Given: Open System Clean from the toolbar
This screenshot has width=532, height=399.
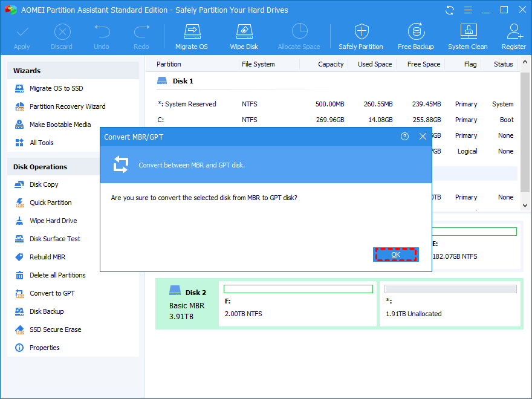Looking at the screenshot, I should pyautogui.click(x=468, y=37).
